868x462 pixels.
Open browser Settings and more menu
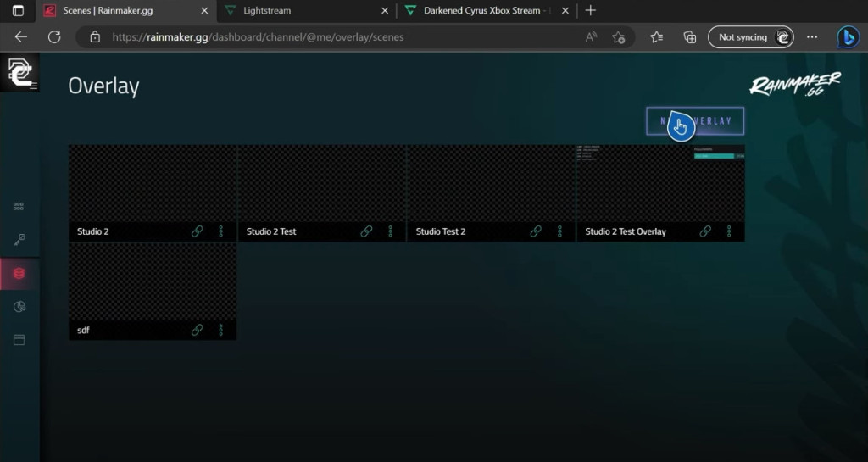[x=812, y=37]
